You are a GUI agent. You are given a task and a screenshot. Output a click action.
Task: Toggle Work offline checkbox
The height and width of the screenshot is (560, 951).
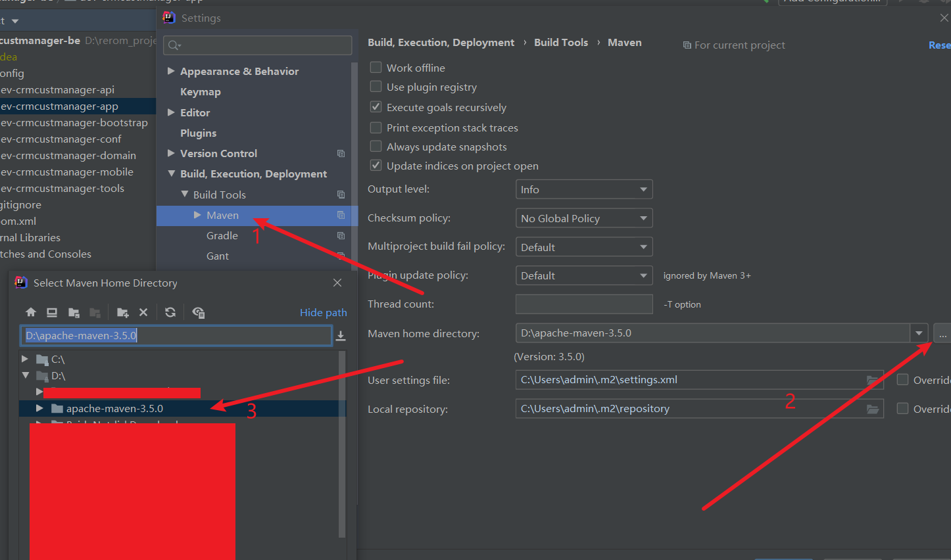(376, 67)
